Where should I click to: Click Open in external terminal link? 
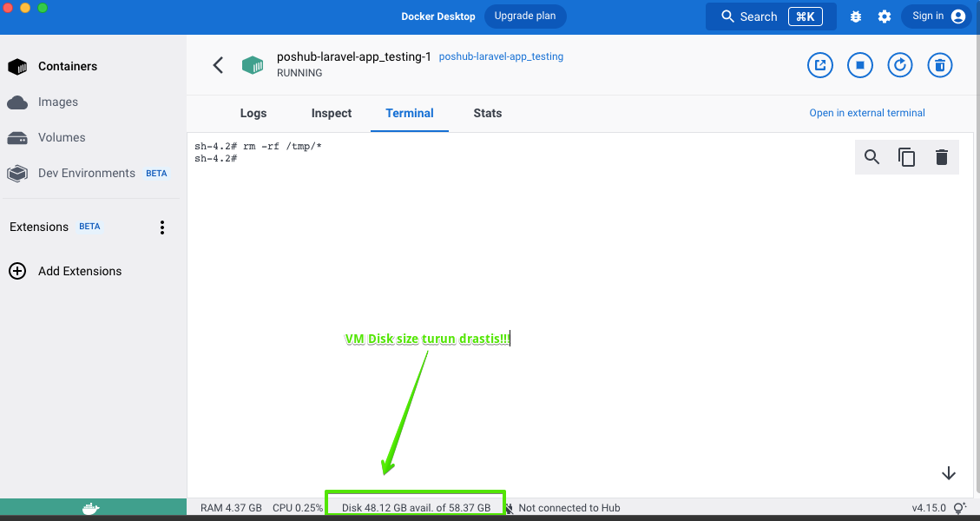pyautogui.click(x=867, y=113)
